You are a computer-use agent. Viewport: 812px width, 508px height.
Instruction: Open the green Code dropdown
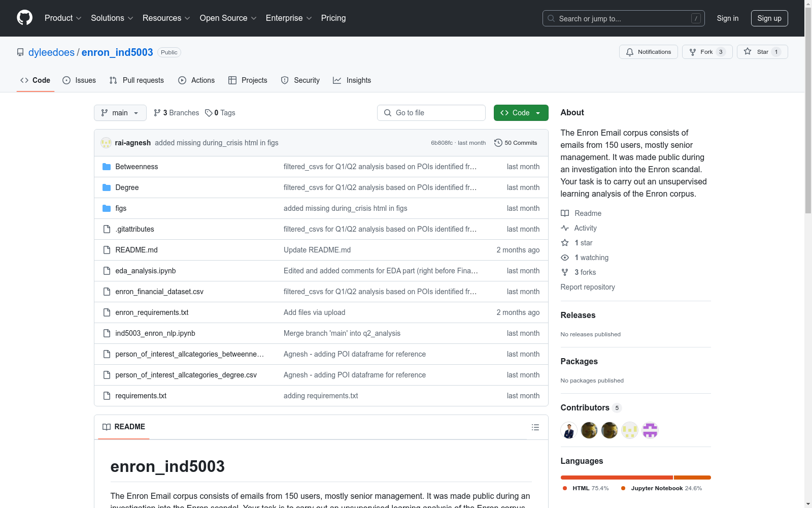(521, 113)
